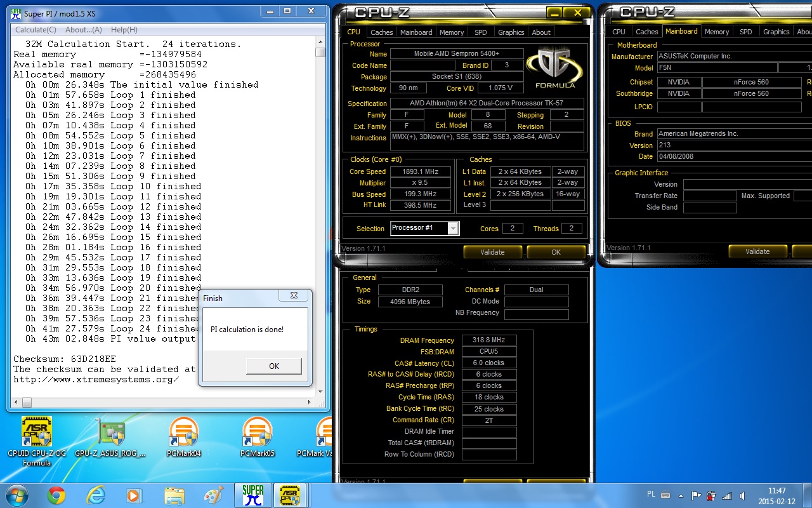This screenshot has height=508, width=812.
Task: Click the Bus Speed value 199.3 MHz
Action: pos(420,194)
